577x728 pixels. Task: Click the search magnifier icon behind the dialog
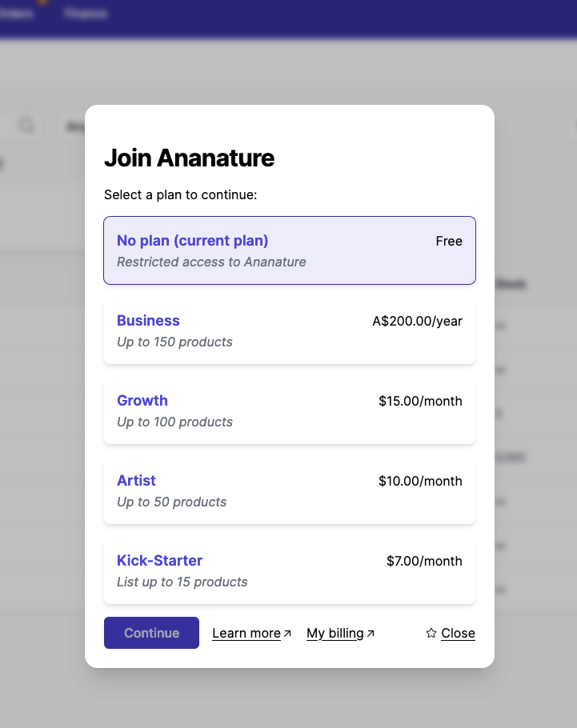(26, 126)
